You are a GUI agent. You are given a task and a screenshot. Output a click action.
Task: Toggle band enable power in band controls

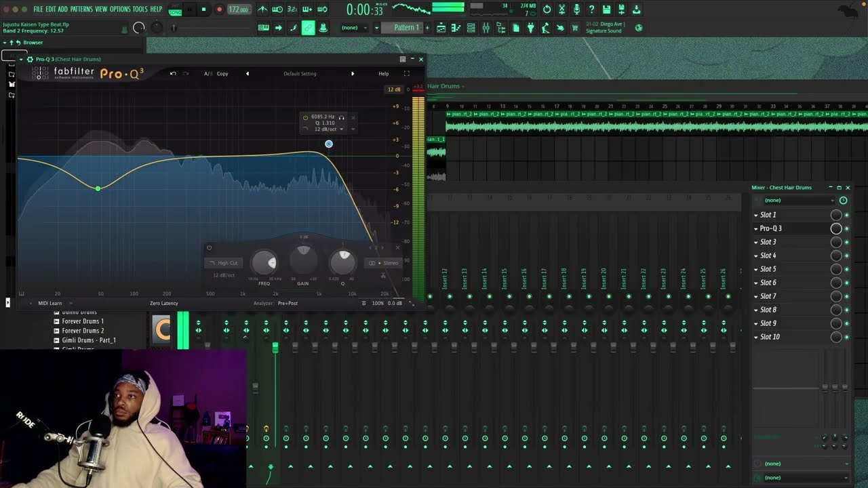click(209, 247)
